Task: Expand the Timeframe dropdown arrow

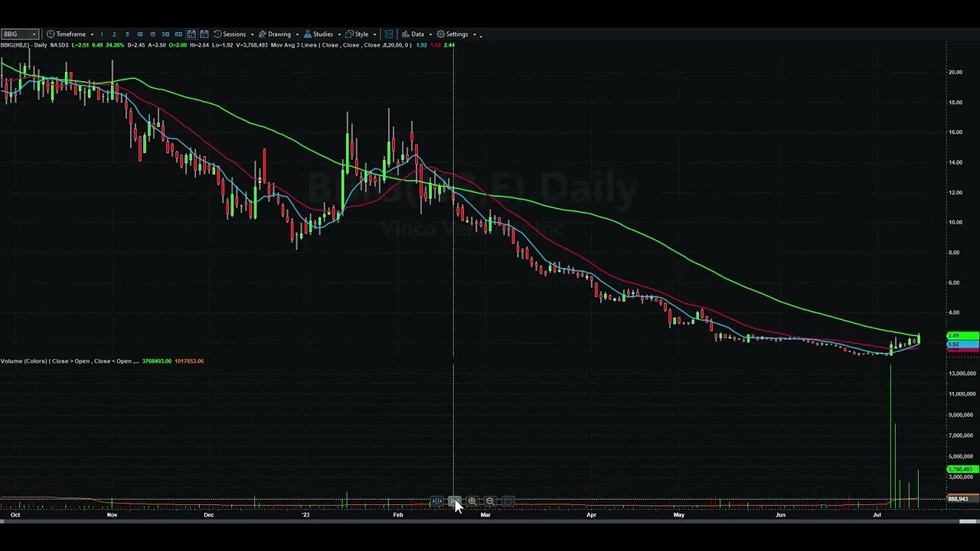Action: coord(92,34)
